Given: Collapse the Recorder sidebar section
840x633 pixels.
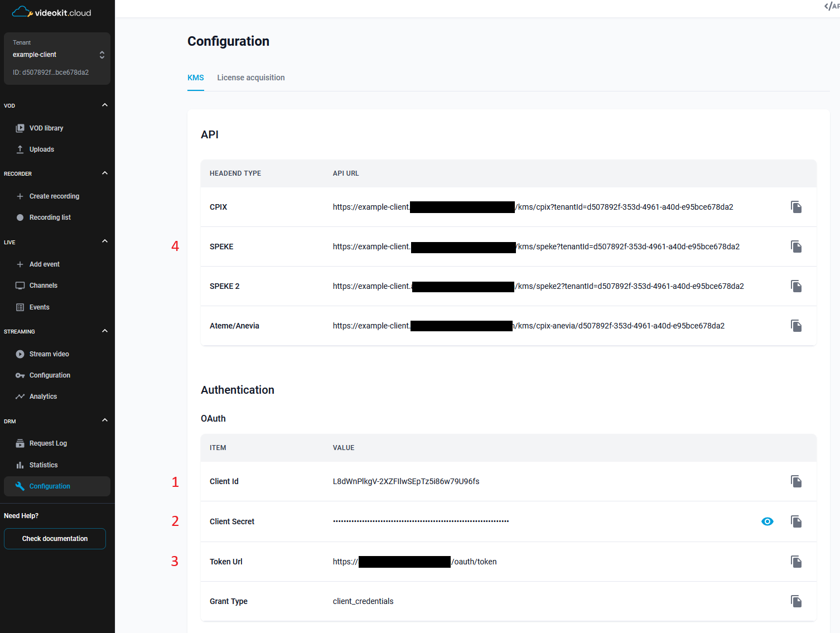Looking at the screenshot, I should coord(105,173).
